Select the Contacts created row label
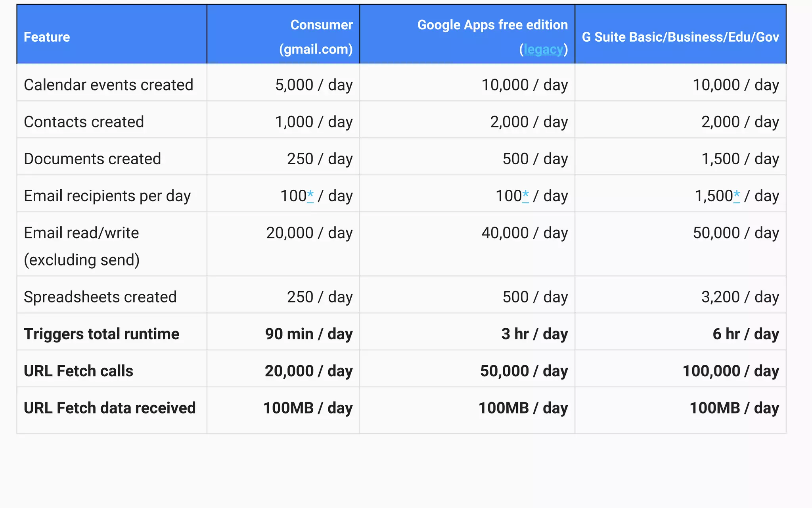 pos(84,122)
